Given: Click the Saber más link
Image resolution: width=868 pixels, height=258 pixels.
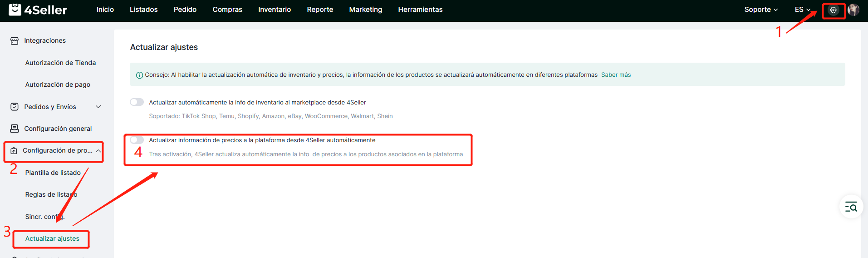Looking at the screenshot, I should tap(616, 75).
